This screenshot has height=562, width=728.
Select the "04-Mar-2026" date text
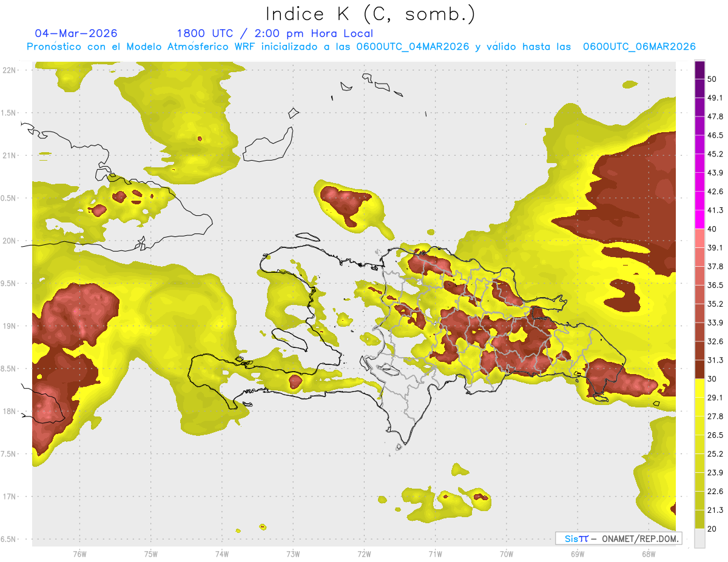(x=76, y=33)
